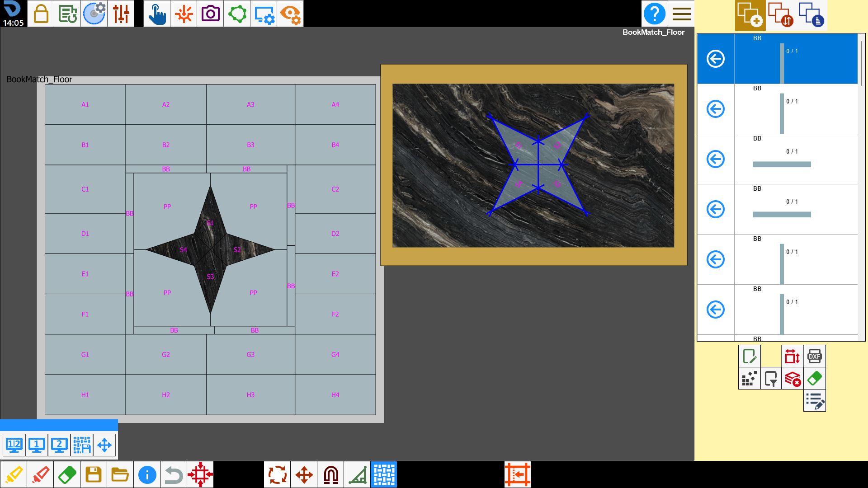This screenshot has width=868, height=488.
Task: Open the mixer sliders settings icon
Action: pos(121,14)
